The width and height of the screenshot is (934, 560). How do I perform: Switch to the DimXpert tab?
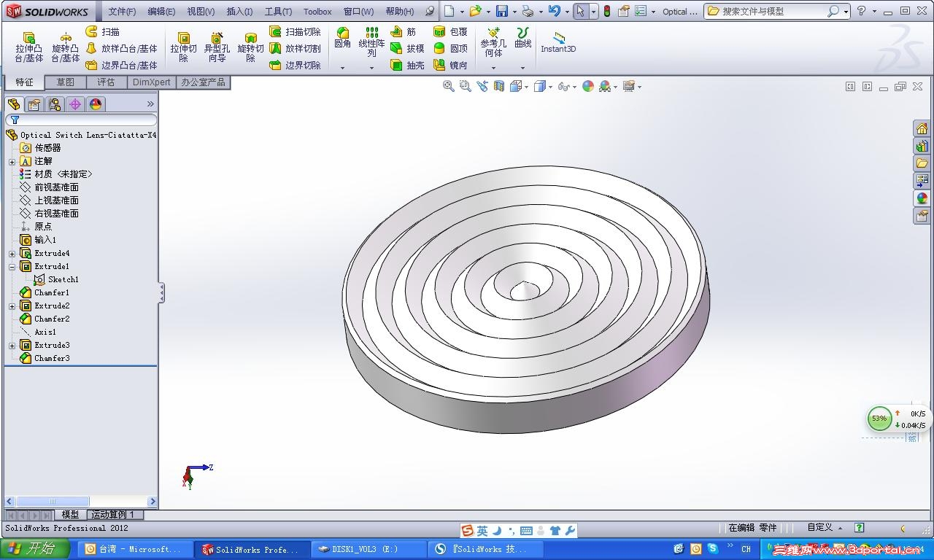coord(151,82)
